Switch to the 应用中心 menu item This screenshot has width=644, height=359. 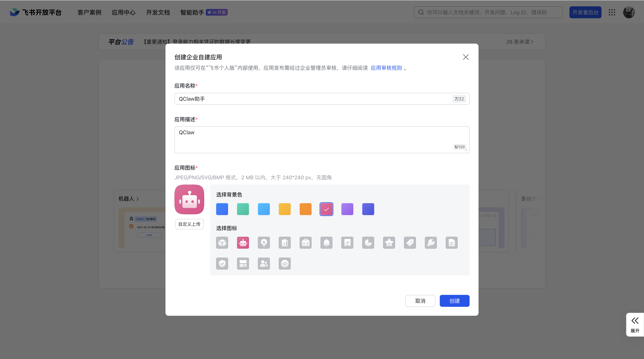[x=124, y=12]
